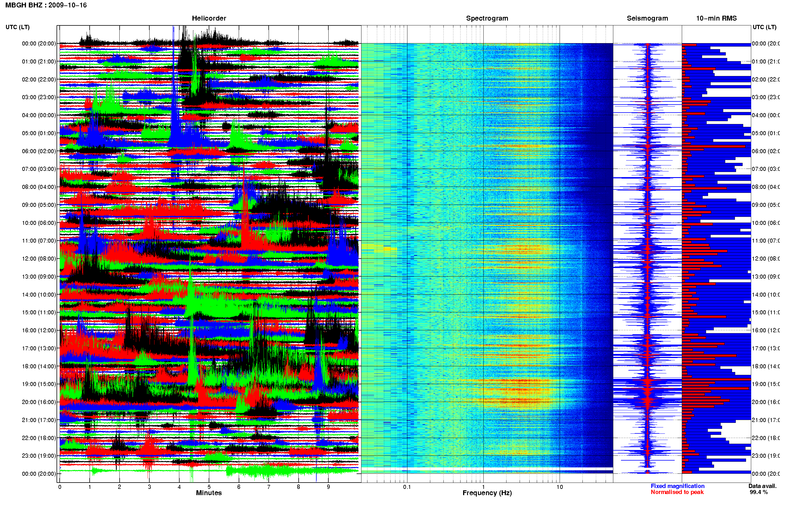Select the blue "Fixed magnification" legend text

tap(678, 486)
